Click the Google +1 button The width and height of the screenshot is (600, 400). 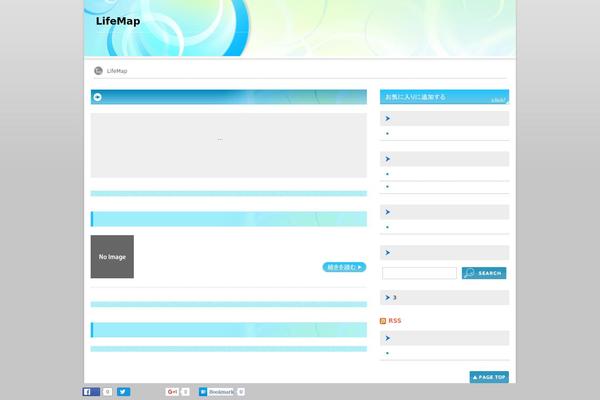pyautogui.click(x=172, y=392)
